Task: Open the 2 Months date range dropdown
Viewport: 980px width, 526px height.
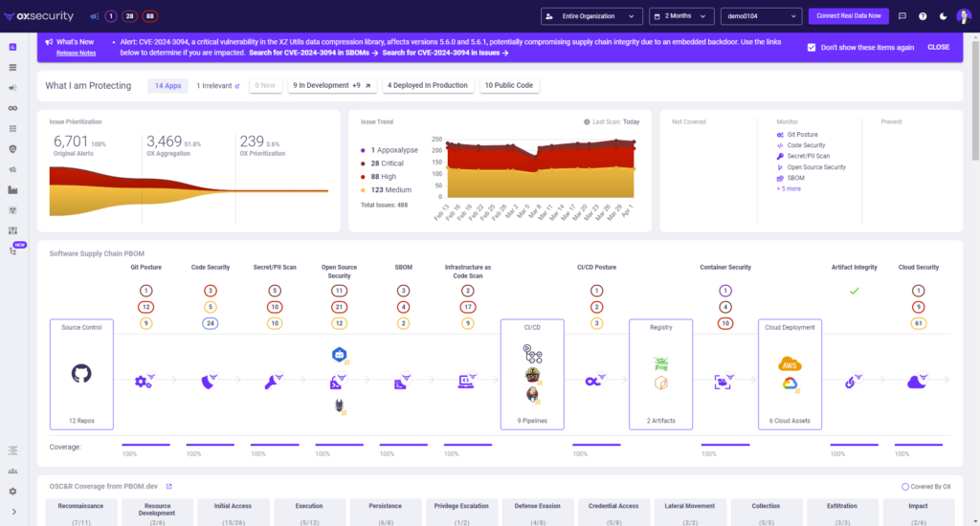Action: point(681,16)
